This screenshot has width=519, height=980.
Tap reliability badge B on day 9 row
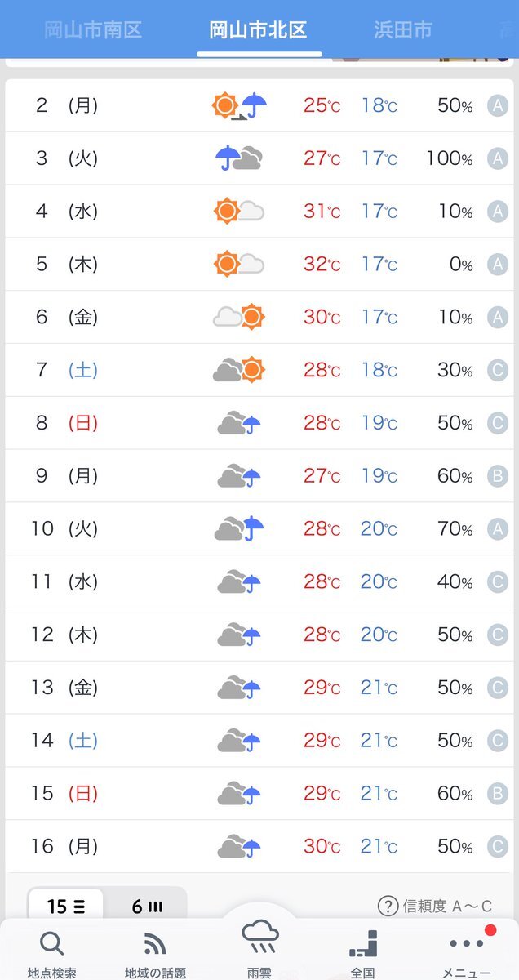click(498, 476)
